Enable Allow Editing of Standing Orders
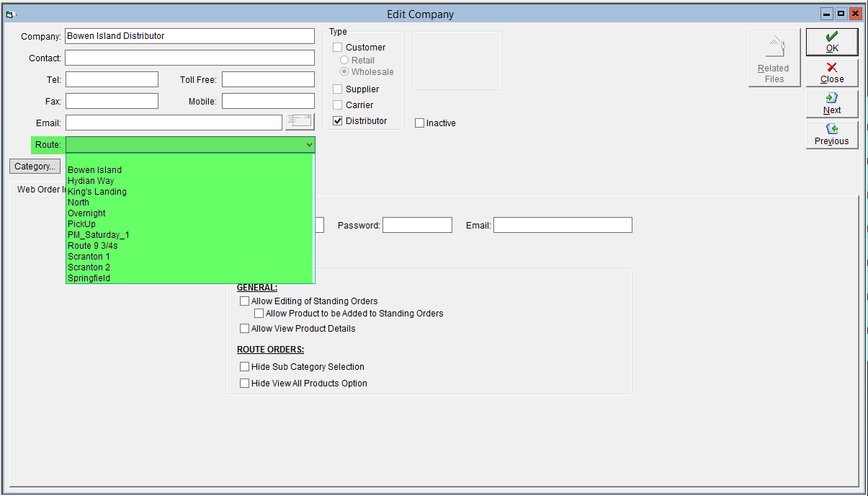The height and width of the screenshot is (496, 868). click(x=244, y=301)
